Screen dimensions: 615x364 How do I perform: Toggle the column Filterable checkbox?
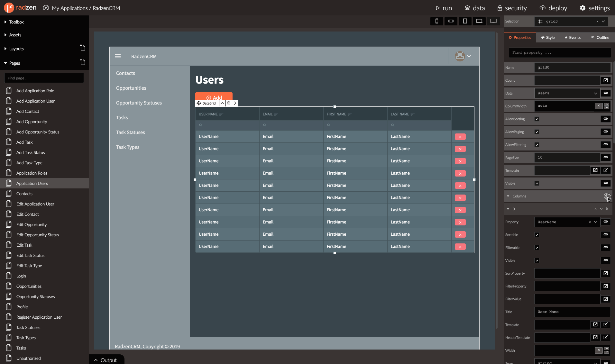[537, 248]
